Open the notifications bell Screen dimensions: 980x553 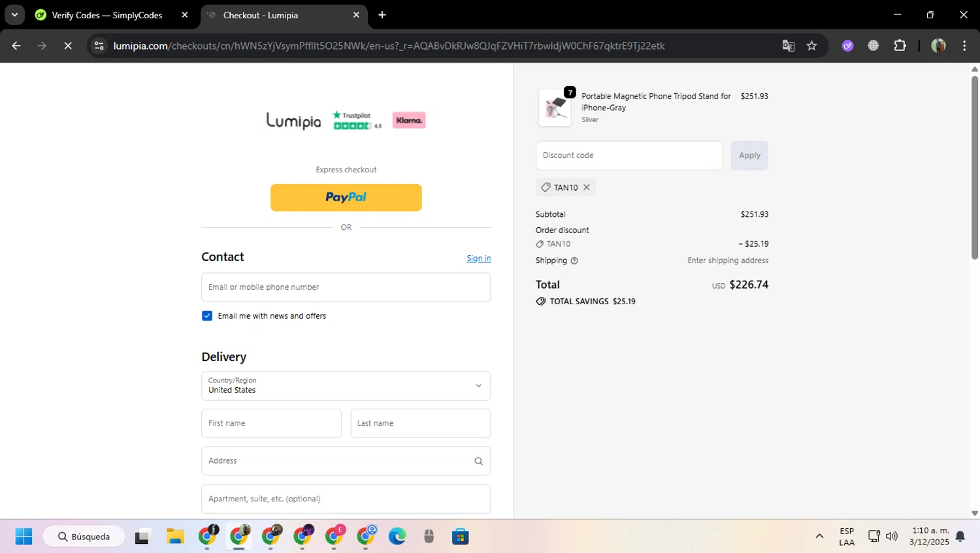tap(960, 537)
